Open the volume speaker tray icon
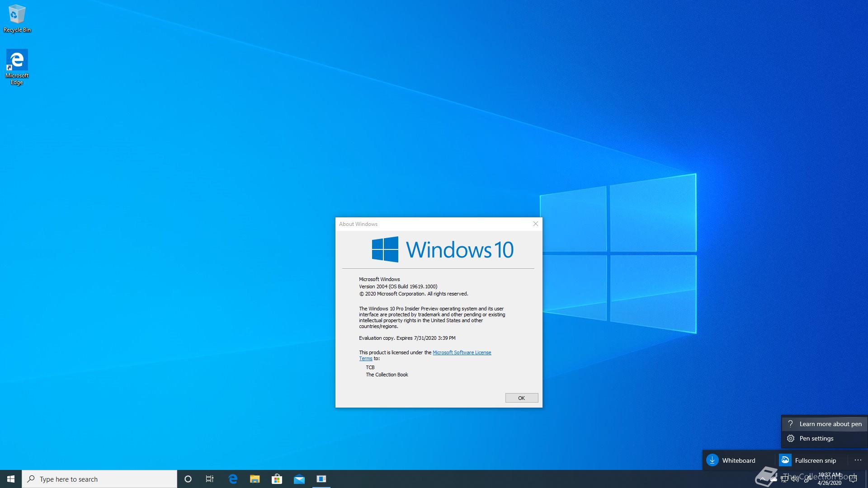This screenshot has height=488, width=868. [x=795, y=479]
